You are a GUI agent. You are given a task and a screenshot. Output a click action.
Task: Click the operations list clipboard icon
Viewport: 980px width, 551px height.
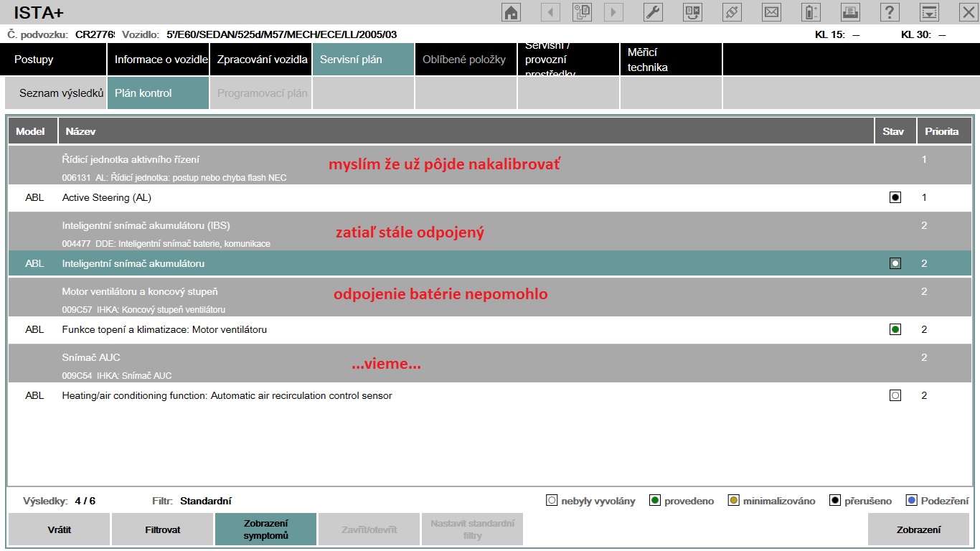point(582,12)
